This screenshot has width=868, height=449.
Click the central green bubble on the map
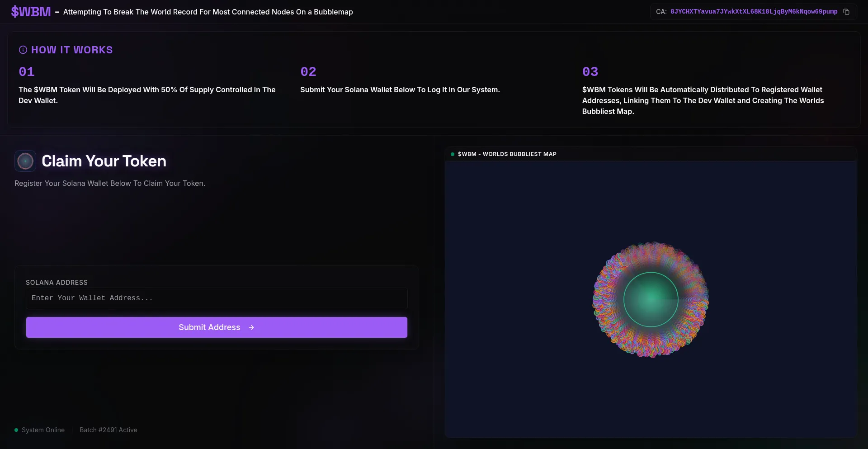(651, 299)
